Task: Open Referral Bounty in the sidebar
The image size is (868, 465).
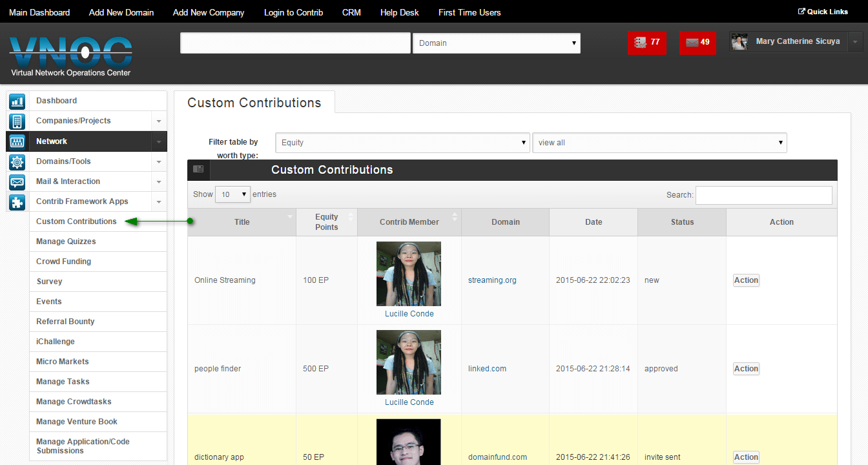Action: [98, 322]
